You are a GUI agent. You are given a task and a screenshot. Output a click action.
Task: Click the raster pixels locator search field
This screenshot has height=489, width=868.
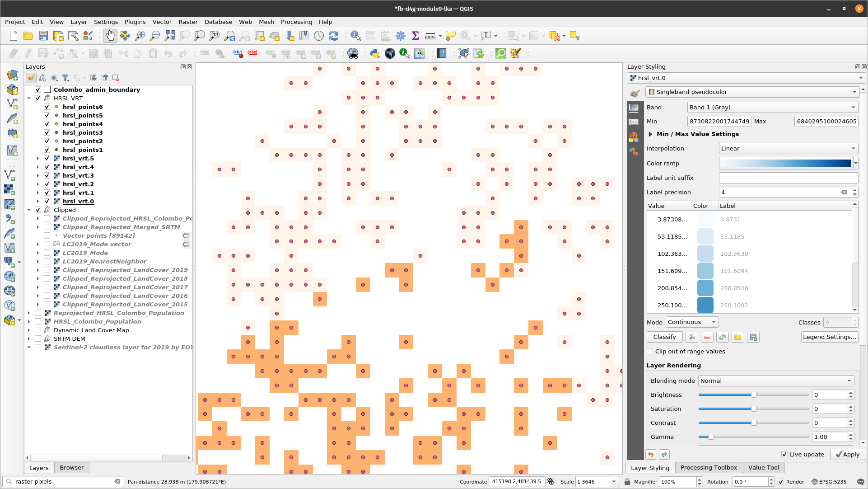click(62, 482)
